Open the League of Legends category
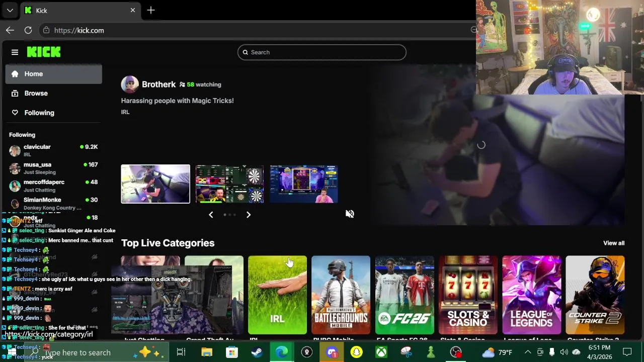The height and width of the screenshot is (362, 644). 531,295
